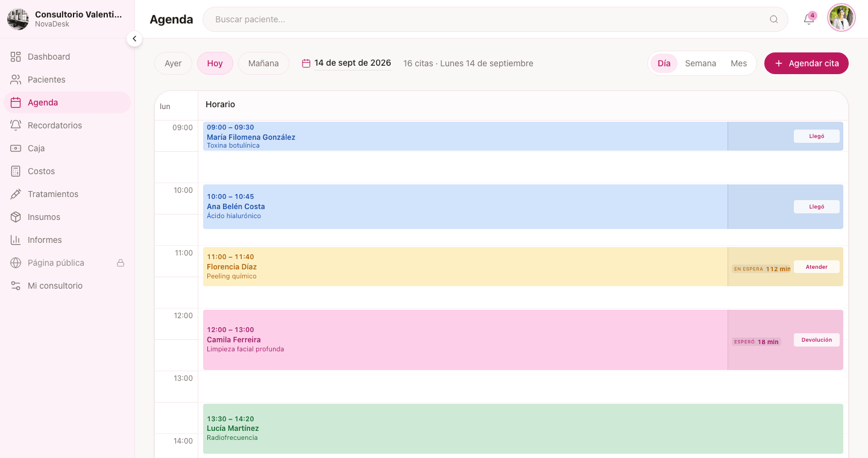Screen dimensions: 868x458
Task: Click the Página pública globe icon
Action: pos(16,263)
